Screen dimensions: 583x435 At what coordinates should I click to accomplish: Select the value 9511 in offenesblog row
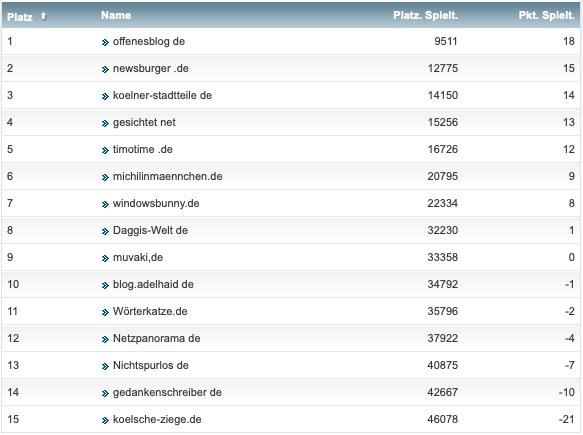pos(446,41)
